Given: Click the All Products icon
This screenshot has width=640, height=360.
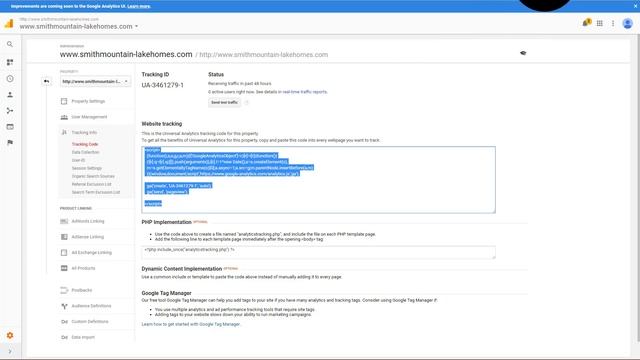Looking at the screenshot, I should tap(64, 268).
